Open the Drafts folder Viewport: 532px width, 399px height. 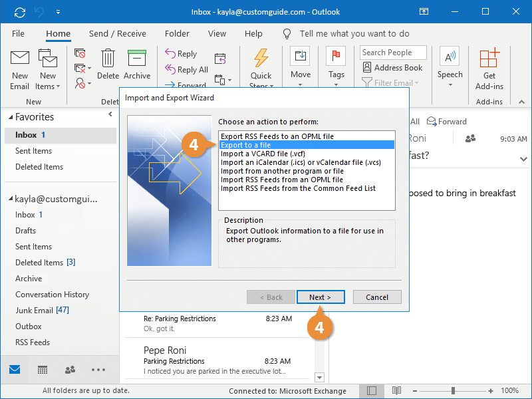pos(25,231)
